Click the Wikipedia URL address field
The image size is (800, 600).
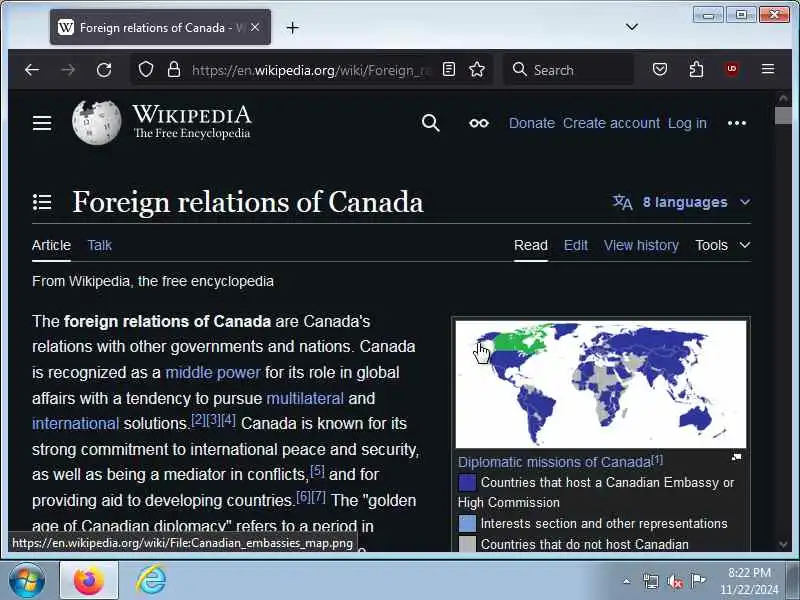pos(310,70)
